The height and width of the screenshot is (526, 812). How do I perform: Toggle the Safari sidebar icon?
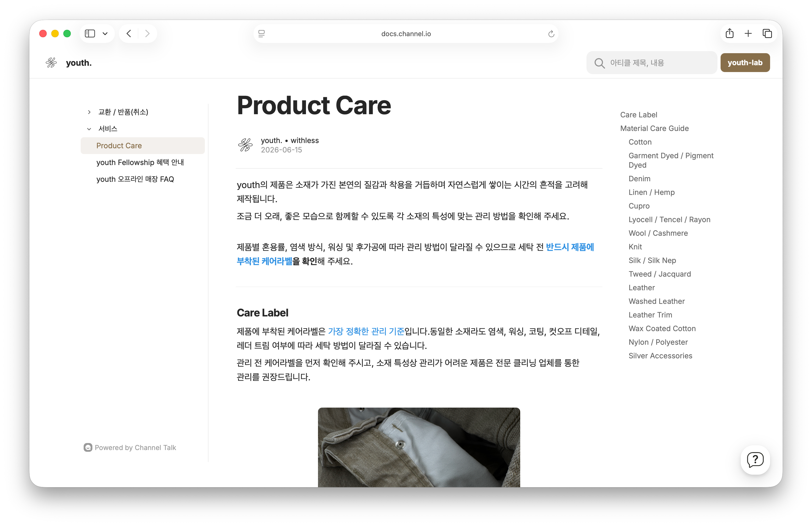(x=90, y=34)
